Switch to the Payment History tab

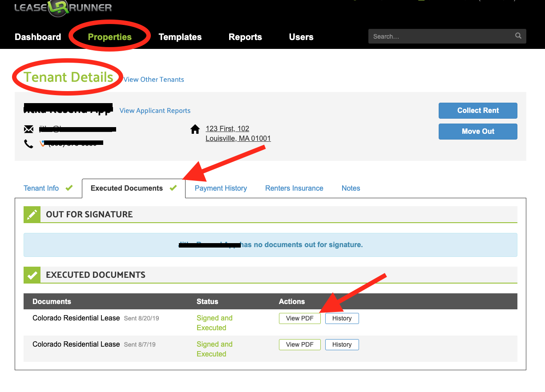pos(221,188)
